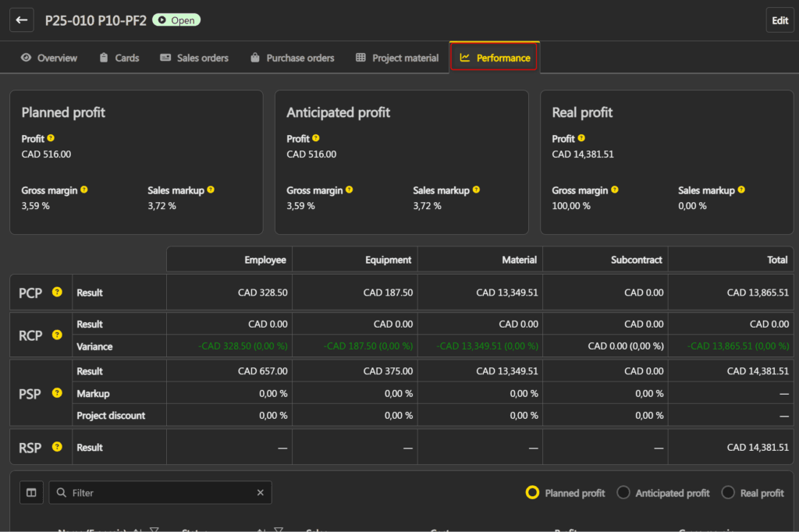
Task: Open the Sales orders tab
Action: [x=194, y=58]
